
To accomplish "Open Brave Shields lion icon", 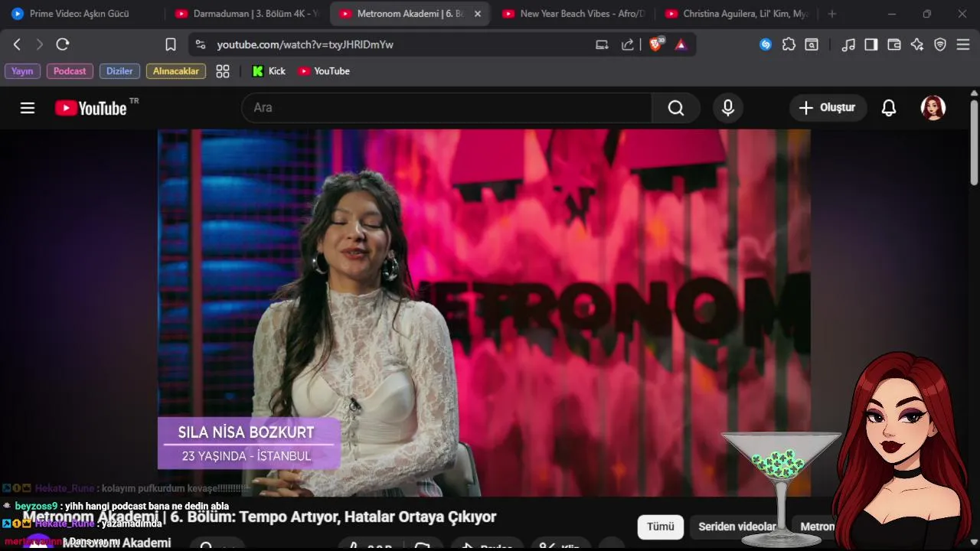I will (655, 44).
